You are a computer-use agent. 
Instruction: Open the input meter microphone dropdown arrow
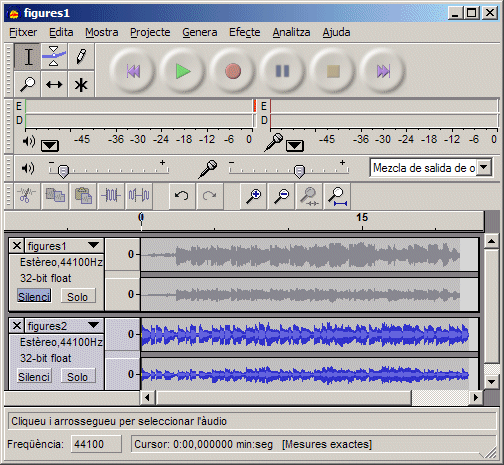tap(295, 146)
